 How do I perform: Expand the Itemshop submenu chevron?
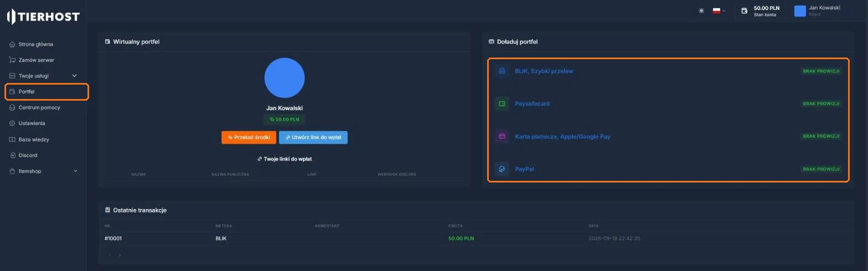75,171
